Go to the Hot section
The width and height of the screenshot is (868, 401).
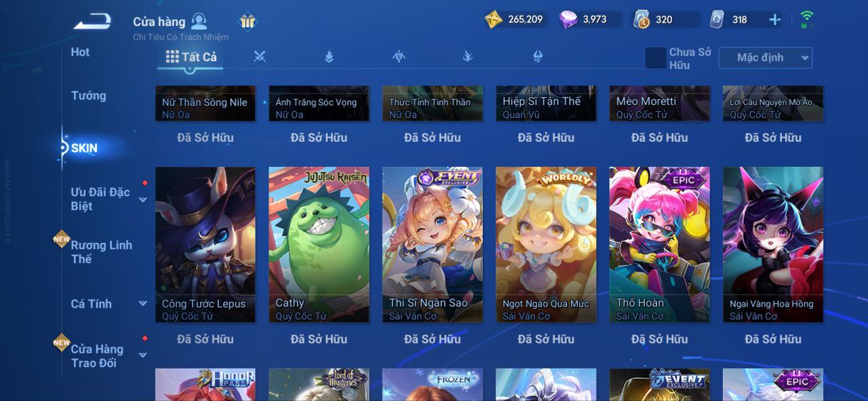[80, 52]
